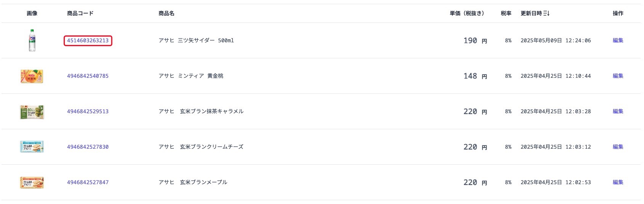
Task: Click the 商品コード column header
Action: pos(80,13)
